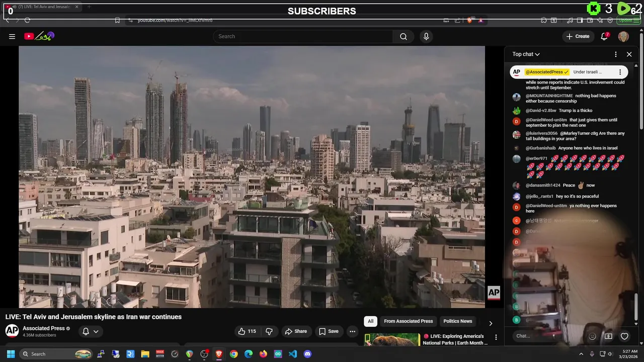This screenshot has height=362, width=644.
Task: Open Super Chat dollar icon
Action: pyautogui.click(x=608, y=336)
